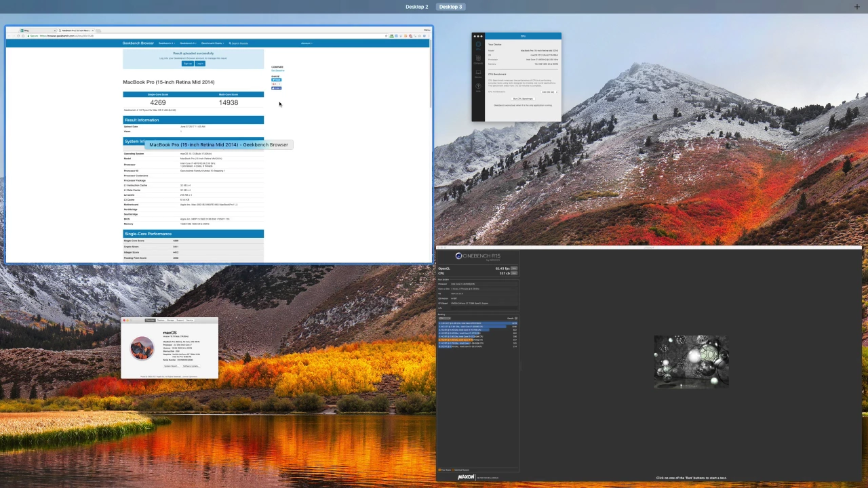This screenshot has height=488, width=868.
Task: Switch to Desktop 2 space
Action: pos(416,7)
